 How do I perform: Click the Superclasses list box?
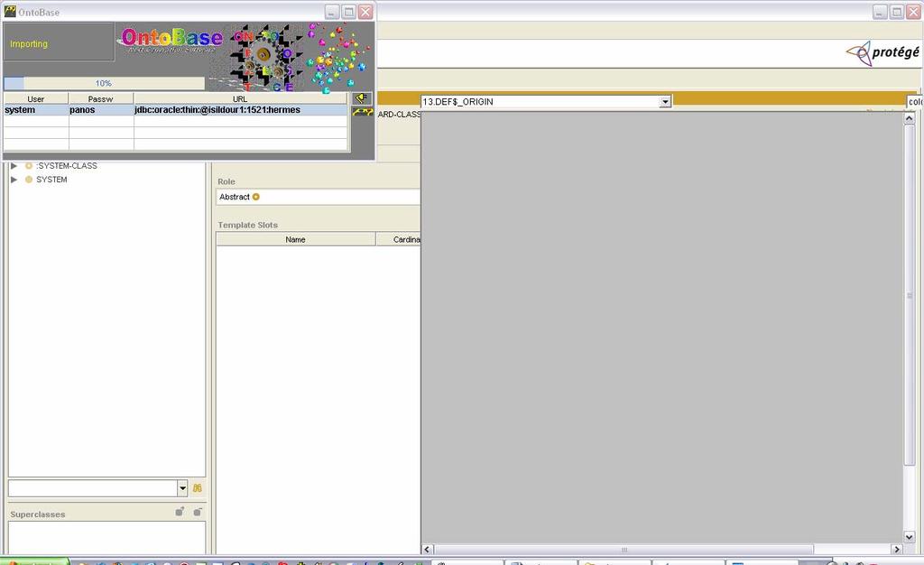click(106, 537)
